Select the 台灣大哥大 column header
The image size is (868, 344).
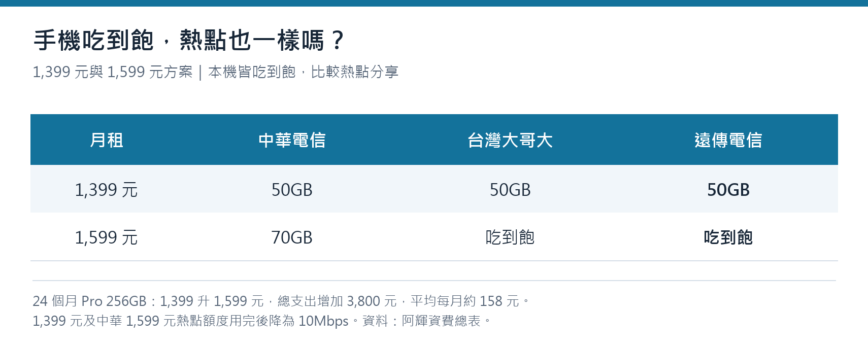(510, 140)
